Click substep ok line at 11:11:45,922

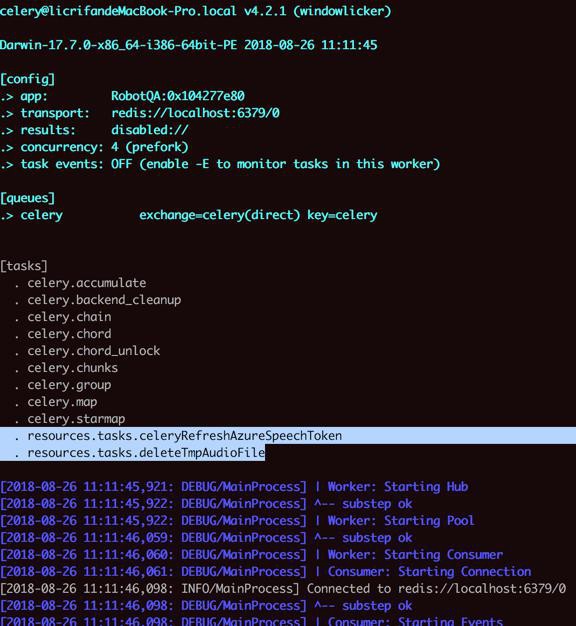206,504
